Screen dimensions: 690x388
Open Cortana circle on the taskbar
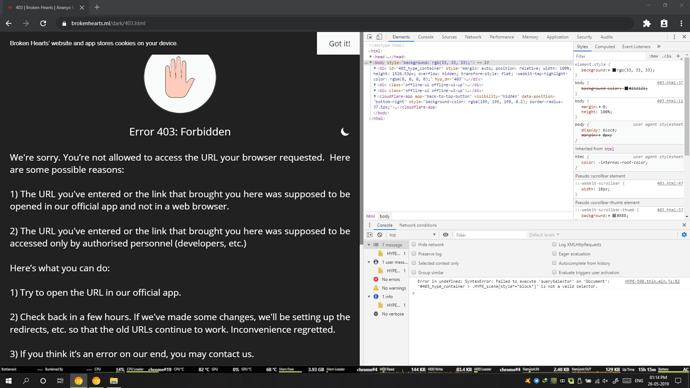click(x=43, y=381)
